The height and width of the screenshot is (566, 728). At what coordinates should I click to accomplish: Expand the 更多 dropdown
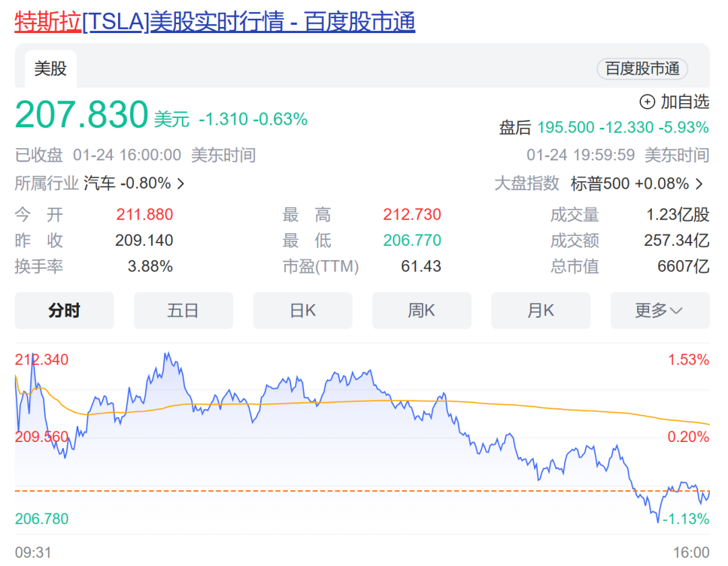pos(660,311)
